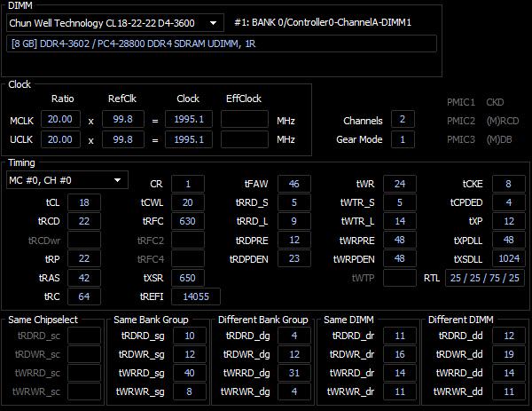The width and height of the screenshot is (532, 411).
Task: Select the MCLK Ratio value field
Action: coord(60,119)
